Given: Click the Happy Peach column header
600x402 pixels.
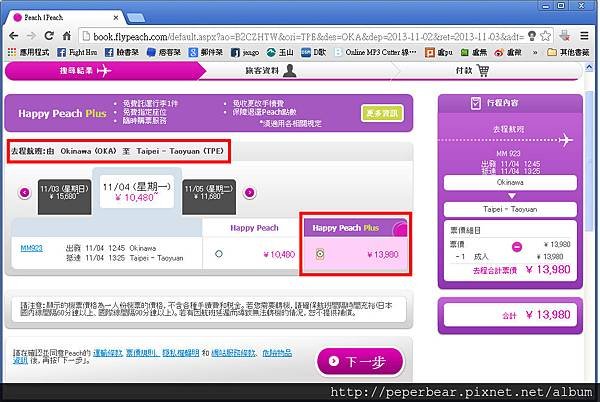Looking at the screenshot, I should pos(254,228).
